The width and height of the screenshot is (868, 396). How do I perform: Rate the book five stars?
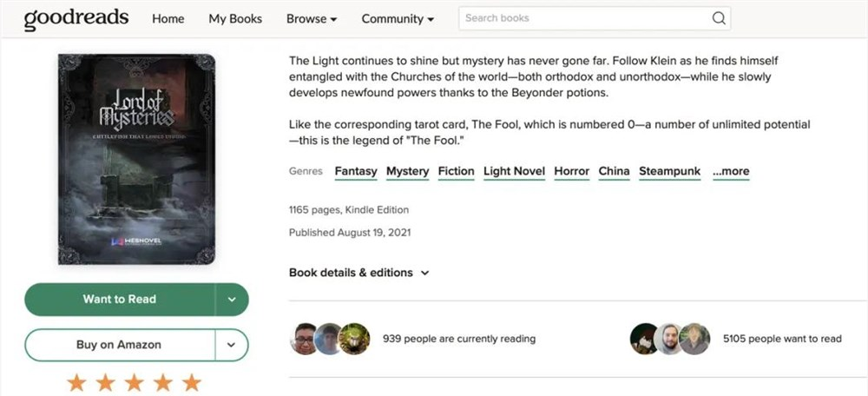tap(192, 382)
